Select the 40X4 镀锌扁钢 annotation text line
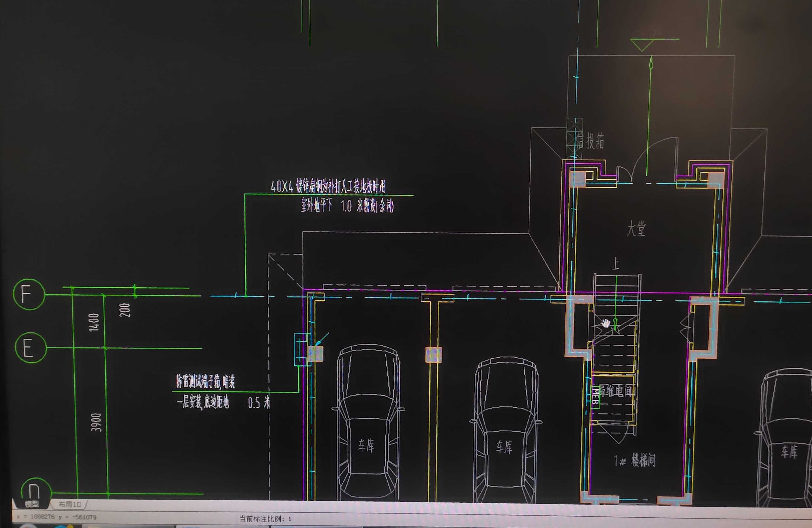This screenshot has width=812, height=528. point(328,186)
